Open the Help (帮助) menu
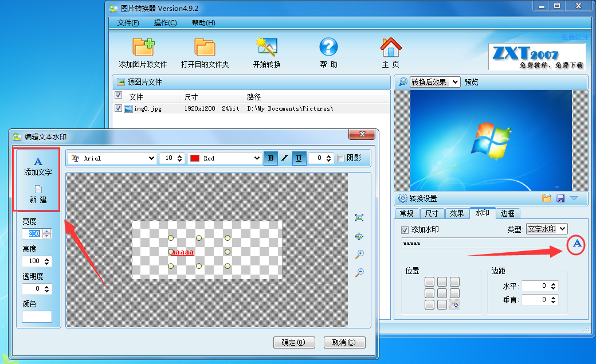The height and width of the screenshot is (364, 596). click(x=203, y=23)
